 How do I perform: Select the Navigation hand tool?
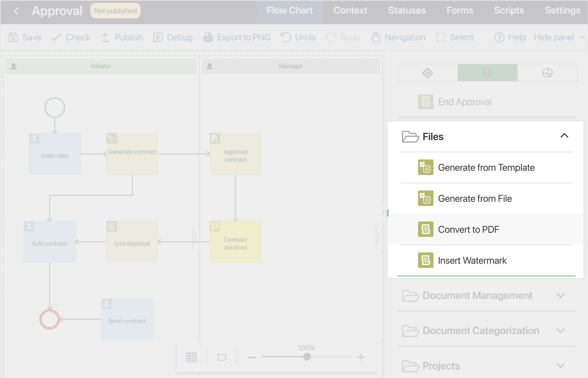coord(375,37)
